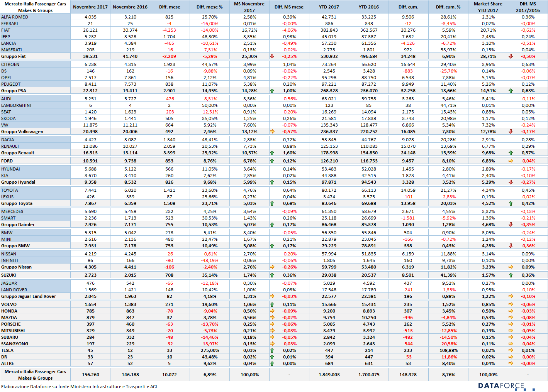Screen dimensions: 548x392
Task: Click the Gruppo Fiat row label
Action: tap(14, 56)
